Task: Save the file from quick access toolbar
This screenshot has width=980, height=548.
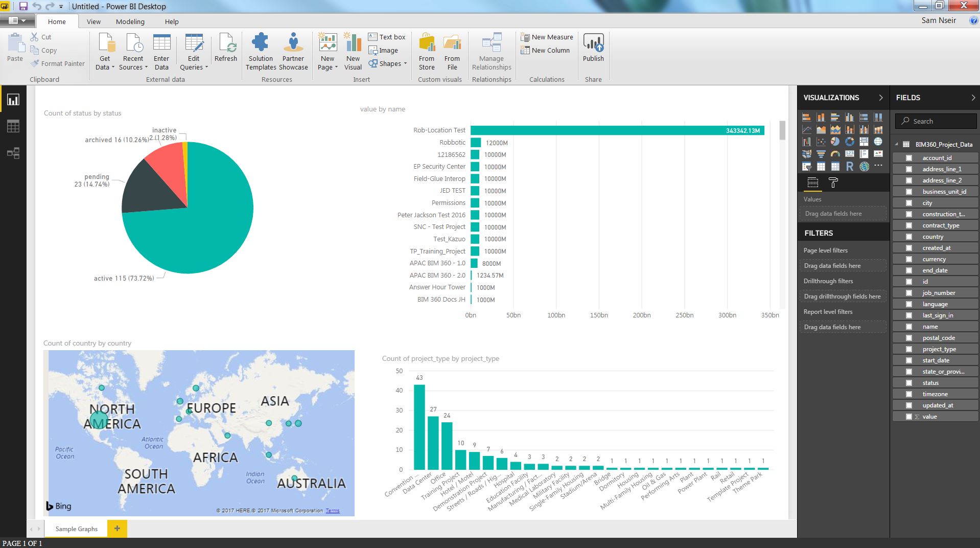Action: coord(24,6)
